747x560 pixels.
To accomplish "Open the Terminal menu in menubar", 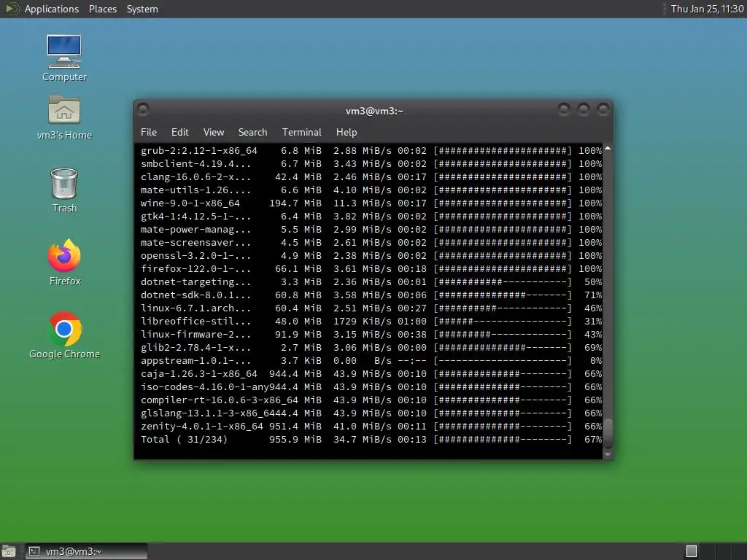I will tap(301, 133).
